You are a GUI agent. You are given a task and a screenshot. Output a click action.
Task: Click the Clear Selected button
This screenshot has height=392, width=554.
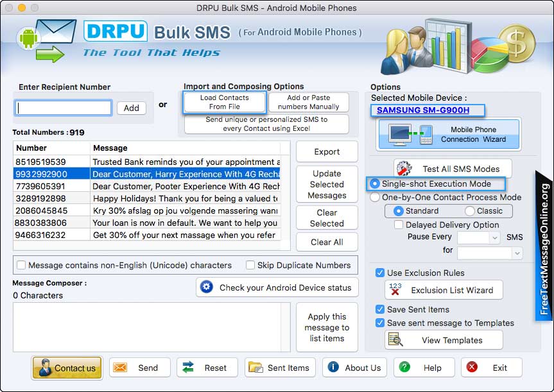coord(327,218)
